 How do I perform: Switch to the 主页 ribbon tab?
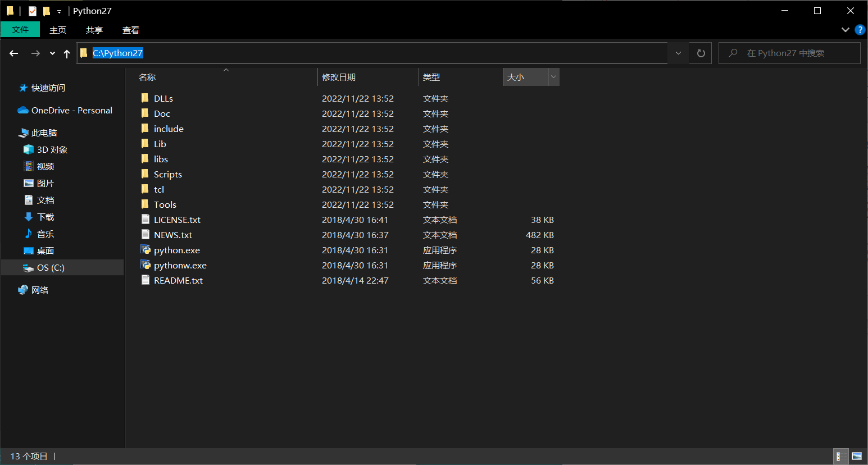(x=58, y=30)
